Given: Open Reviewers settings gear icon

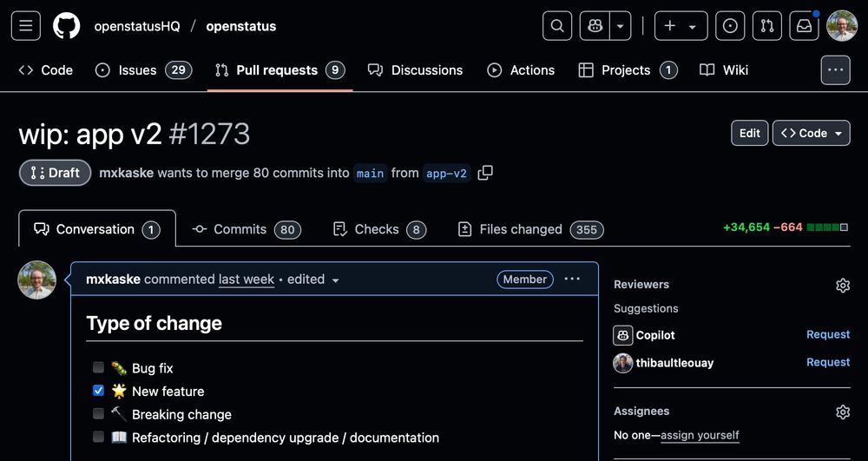Looking at the screenshot, I should click(x=843, y=285).
